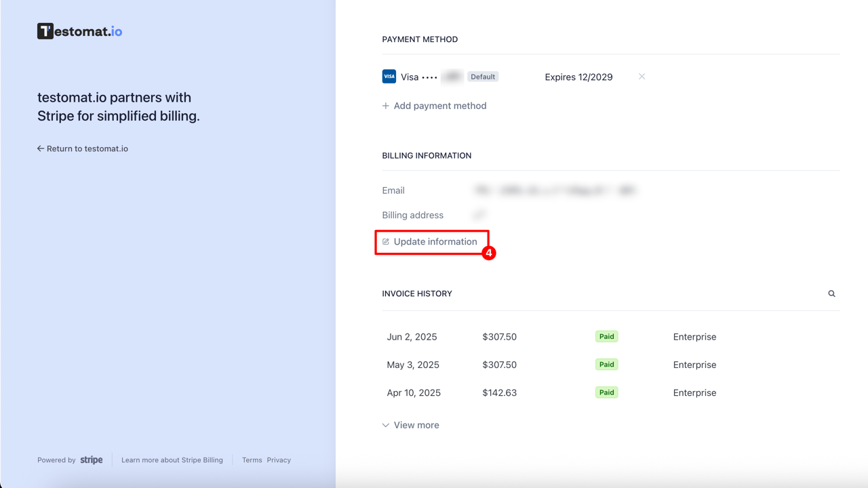Search invoice history with magnifier icon
This screenshot has height=488, width=868.
click(x=831, y=293)
